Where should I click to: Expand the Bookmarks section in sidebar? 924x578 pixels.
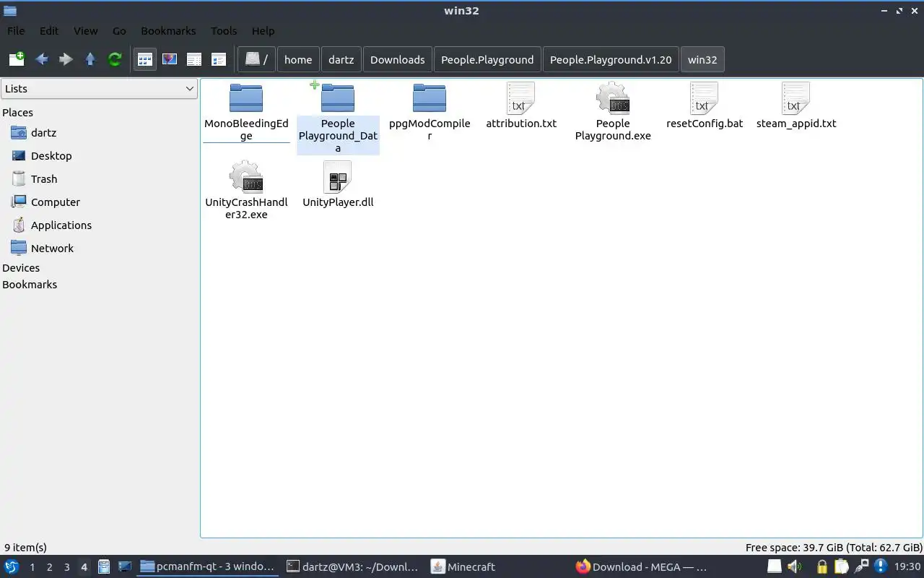(x=30, y=285)
